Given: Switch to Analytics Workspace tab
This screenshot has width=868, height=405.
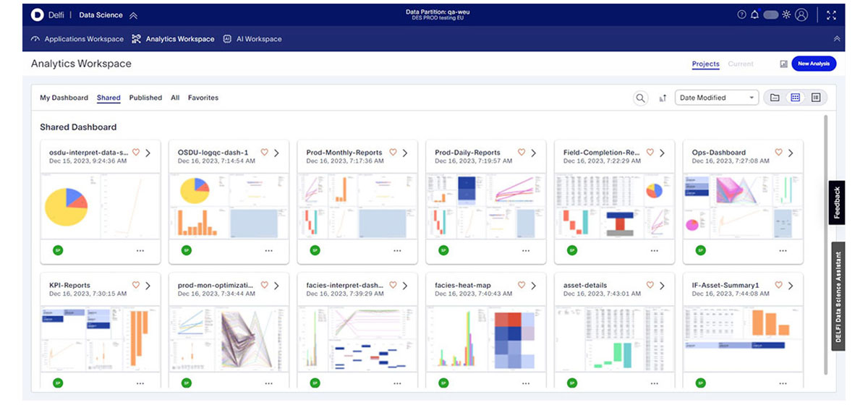Looking at the screenshot, I should [x=173, y=39].
